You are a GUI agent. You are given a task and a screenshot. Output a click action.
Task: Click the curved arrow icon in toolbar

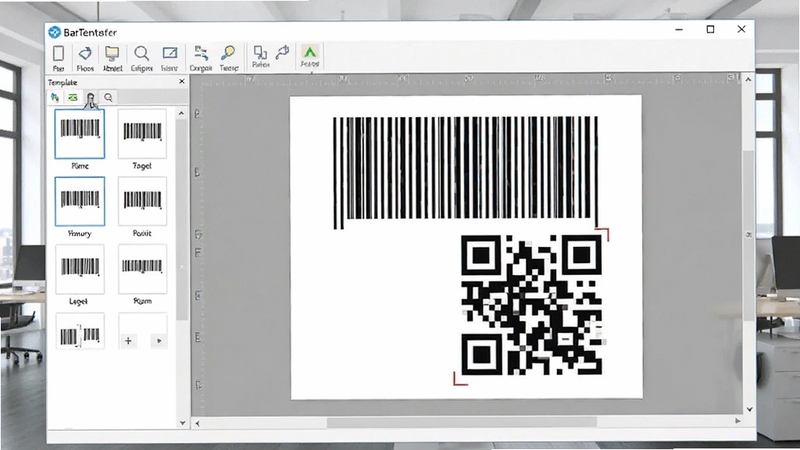click(x=282, y=52)
